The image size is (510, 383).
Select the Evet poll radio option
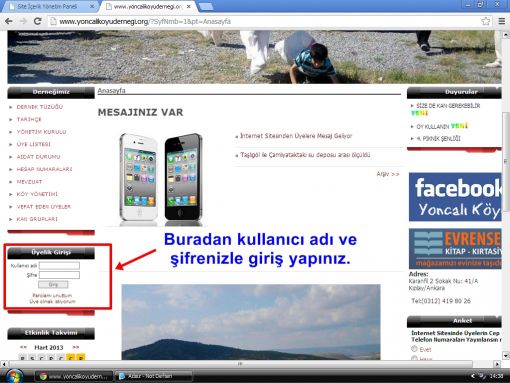click(414, 349)
